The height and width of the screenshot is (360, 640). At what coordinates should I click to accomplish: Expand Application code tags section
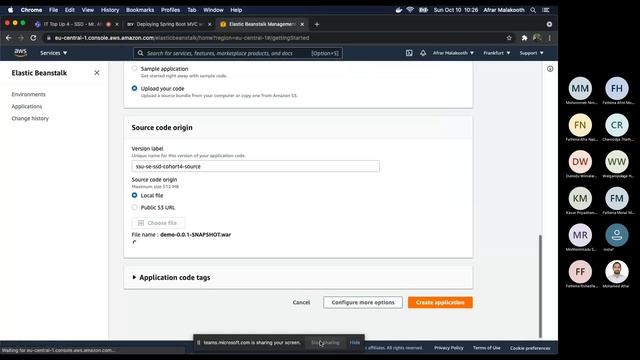171,278
